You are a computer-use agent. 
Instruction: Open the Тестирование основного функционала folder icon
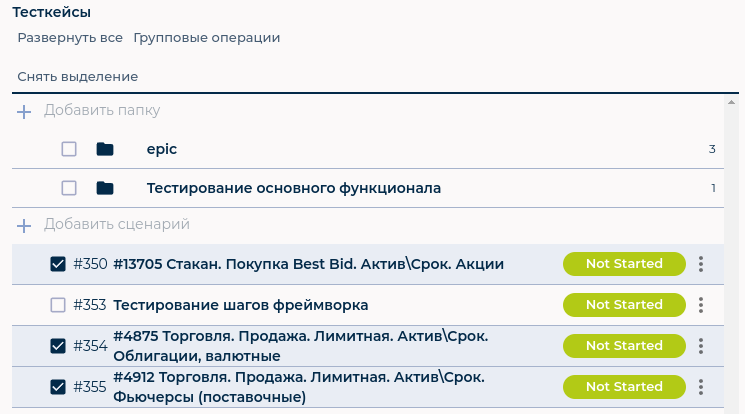[105, 188]
